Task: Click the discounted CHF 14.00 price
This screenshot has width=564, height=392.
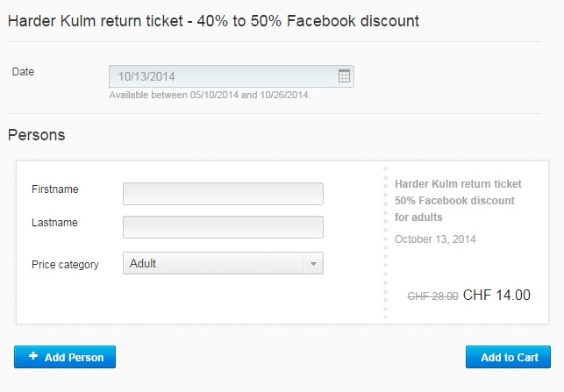Action: (496, 295)
